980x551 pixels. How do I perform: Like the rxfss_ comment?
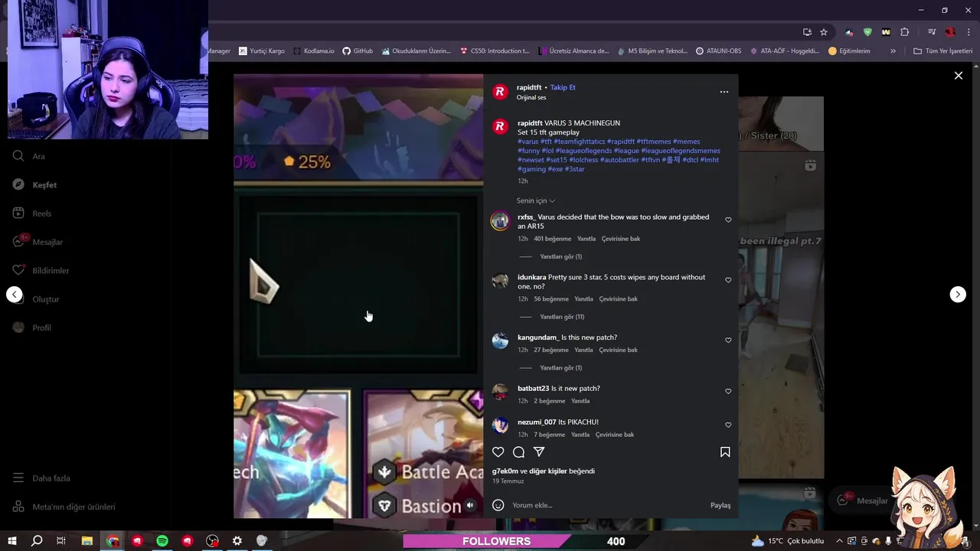point(728,220)
